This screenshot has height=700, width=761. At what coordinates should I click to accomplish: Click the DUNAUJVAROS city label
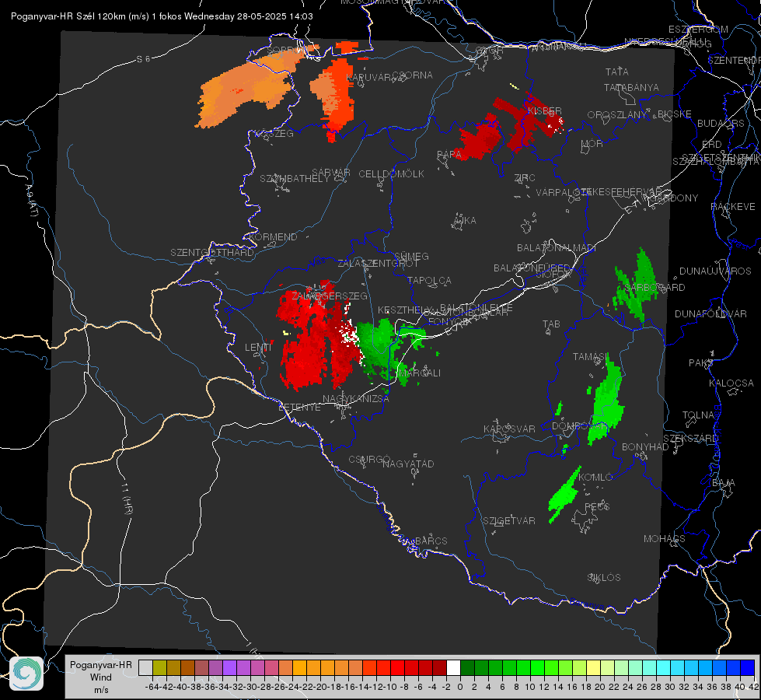[715, 271]
